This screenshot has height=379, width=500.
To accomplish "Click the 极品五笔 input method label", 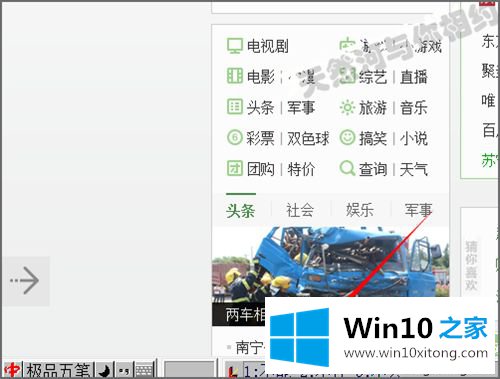I will (x=58, y=370).
